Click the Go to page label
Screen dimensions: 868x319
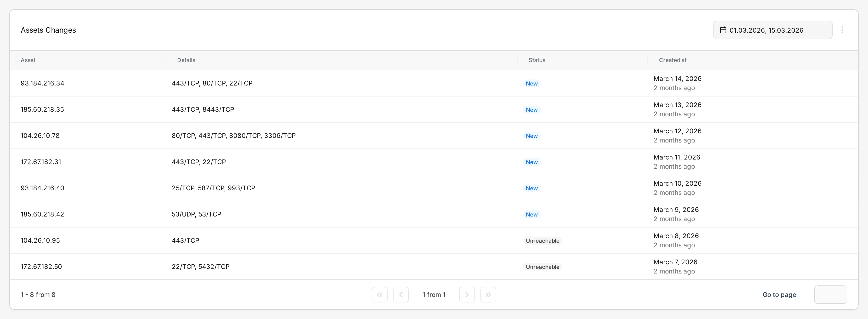(x=779, y=294)
